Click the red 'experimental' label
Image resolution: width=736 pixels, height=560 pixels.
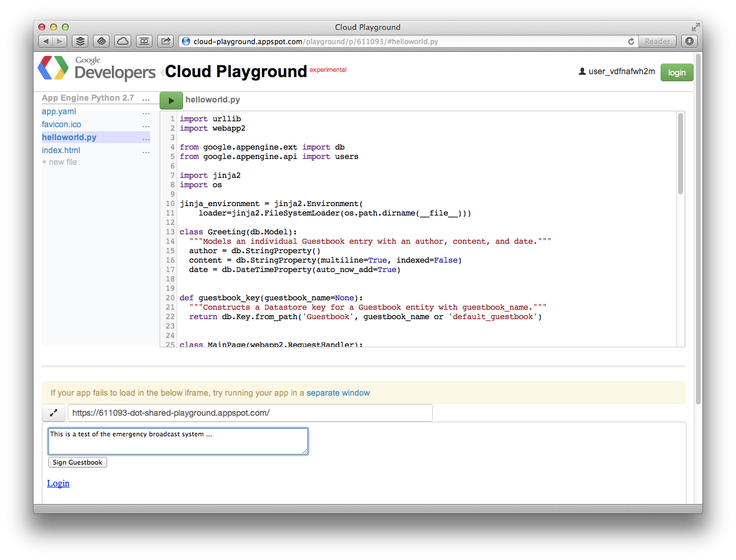click(x=328, y=69)
